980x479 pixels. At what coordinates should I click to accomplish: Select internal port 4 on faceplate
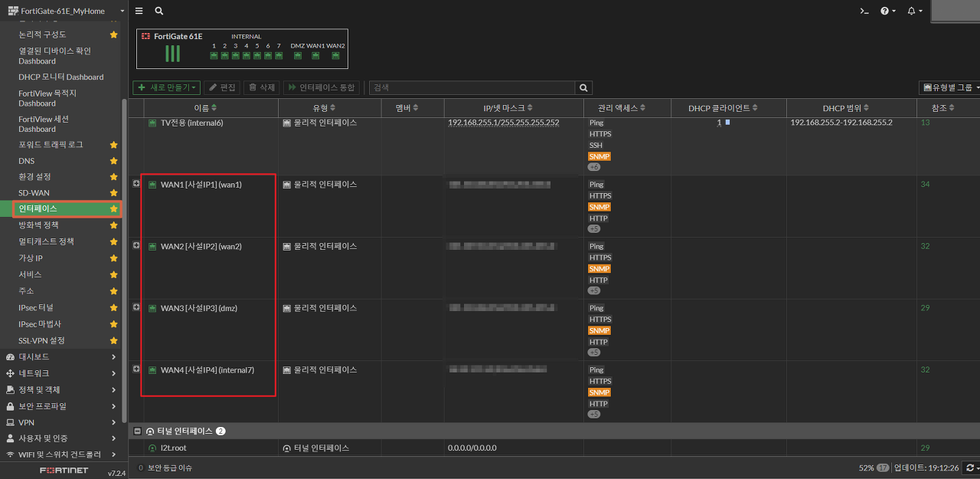click(247, 56)
